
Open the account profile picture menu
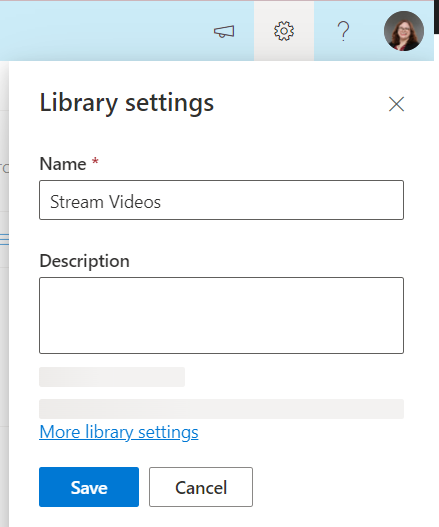point(404,31)
